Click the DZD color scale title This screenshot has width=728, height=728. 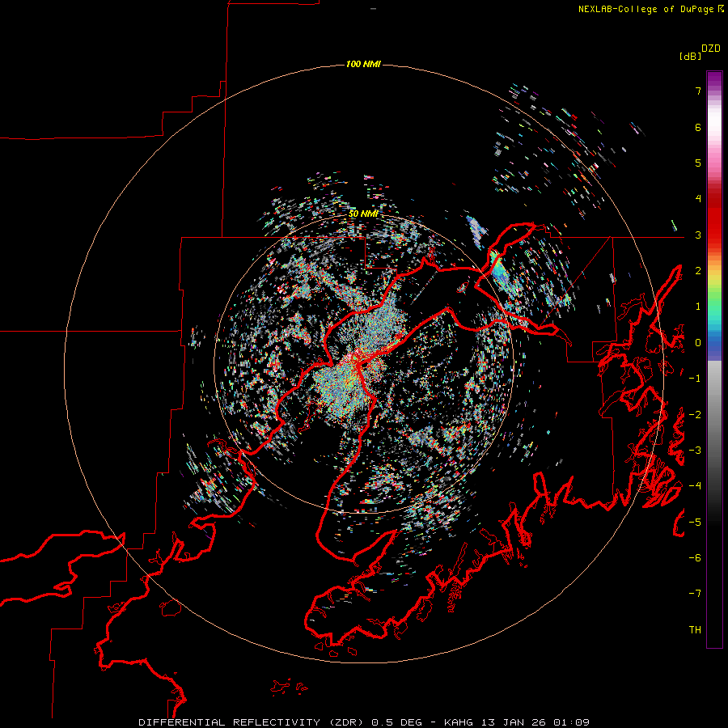pyautogui.click(x=711, y=49)
